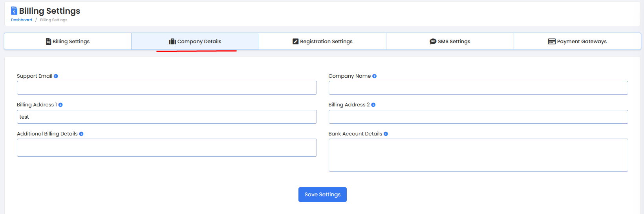Click the Bank Account Details text area

(x=478, y=155)
